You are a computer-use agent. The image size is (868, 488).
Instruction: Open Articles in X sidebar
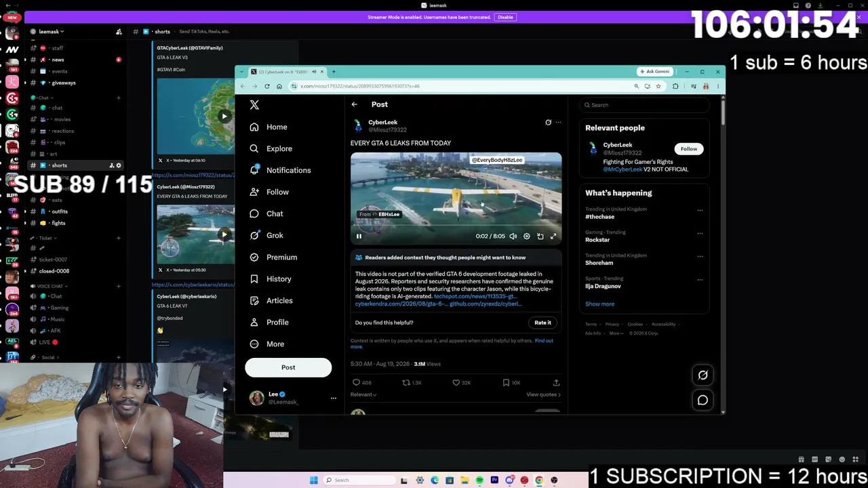(271, 300)
